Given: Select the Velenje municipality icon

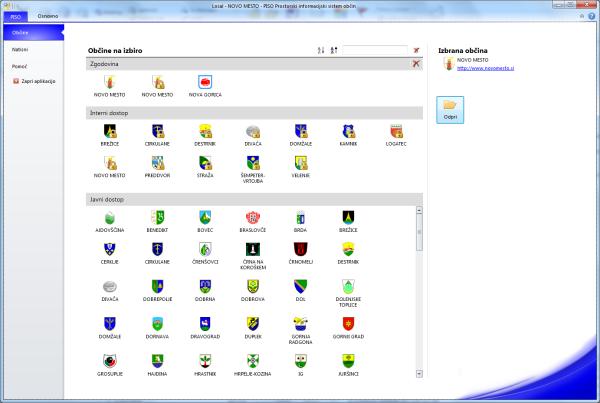Looking at the screenshot, I should pos(300,163).
